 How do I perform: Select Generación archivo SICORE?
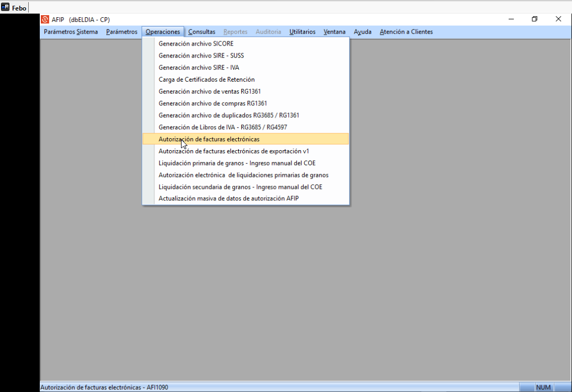pos(196,44)
